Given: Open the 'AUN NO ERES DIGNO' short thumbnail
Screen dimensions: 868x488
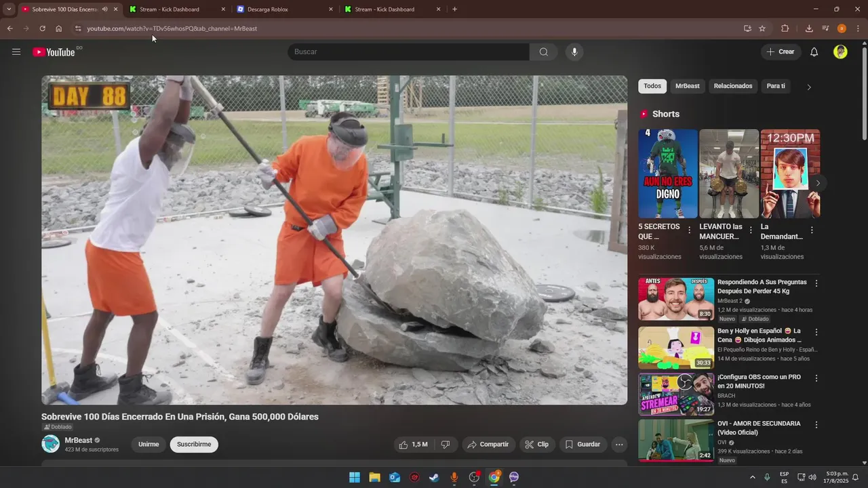Looking at the screenshot, I should [x=668, y=174].
